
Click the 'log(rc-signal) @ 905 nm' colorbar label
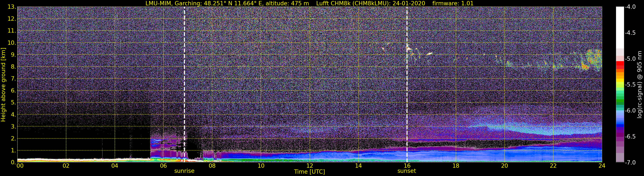tap(640, 85)
